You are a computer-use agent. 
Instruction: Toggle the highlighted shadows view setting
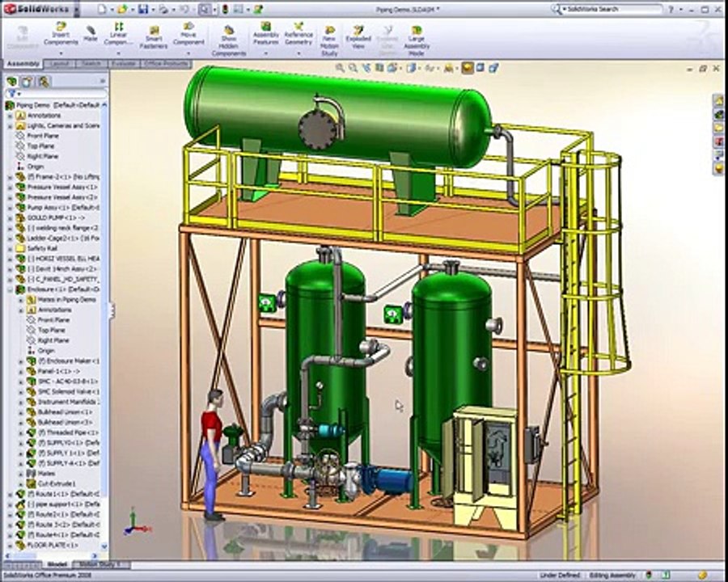click(x=467, y=68)
